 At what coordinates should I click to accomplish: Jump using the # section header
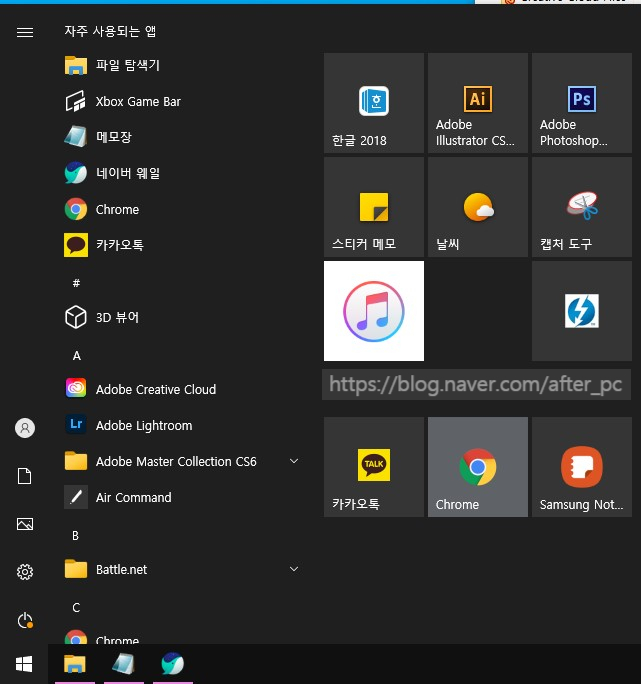[x=76, y=283]
